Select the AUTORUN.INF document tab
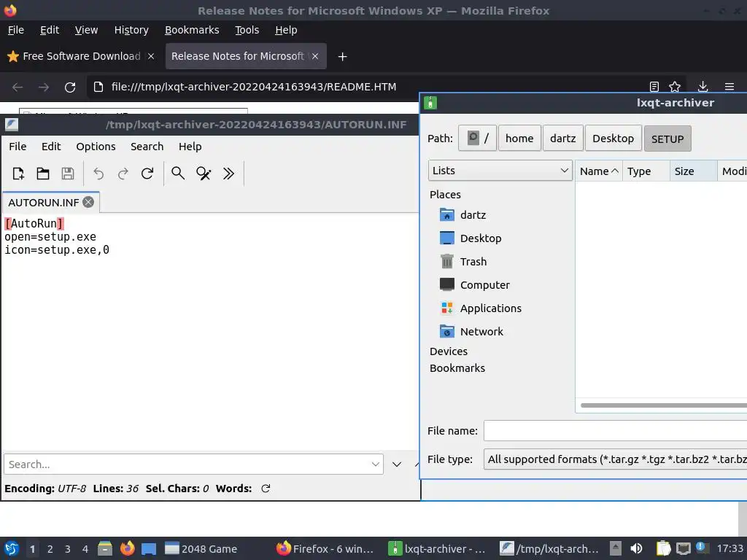Image resolution: width=747 pixels, height=560 pixels. pos(50,203)
